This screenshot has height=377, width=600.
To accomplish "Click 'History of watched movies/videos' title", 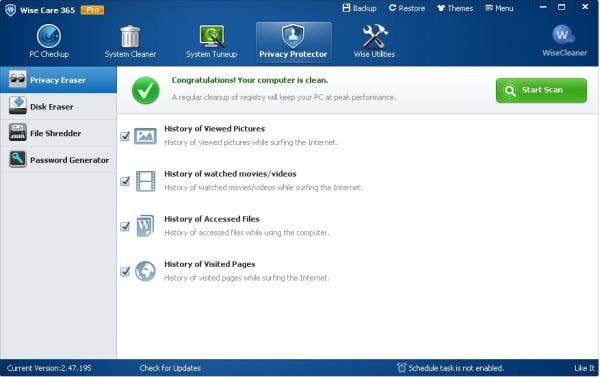I will click(x=230, y=174).
